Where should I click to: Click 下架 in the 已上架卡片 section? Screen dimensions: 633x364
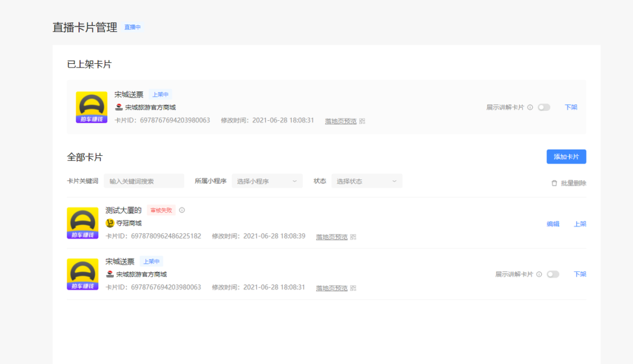pos(571,107)
